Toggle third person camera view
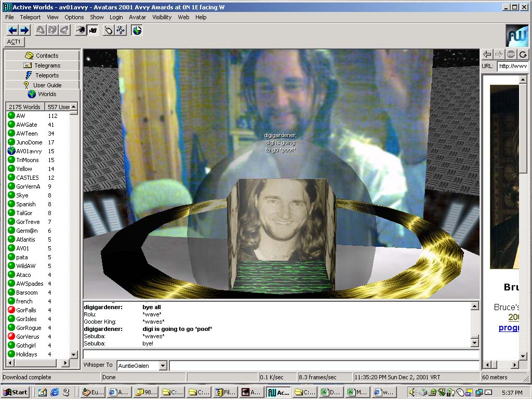Viewport: 532px width, 399px height. (x=92, y=30)
